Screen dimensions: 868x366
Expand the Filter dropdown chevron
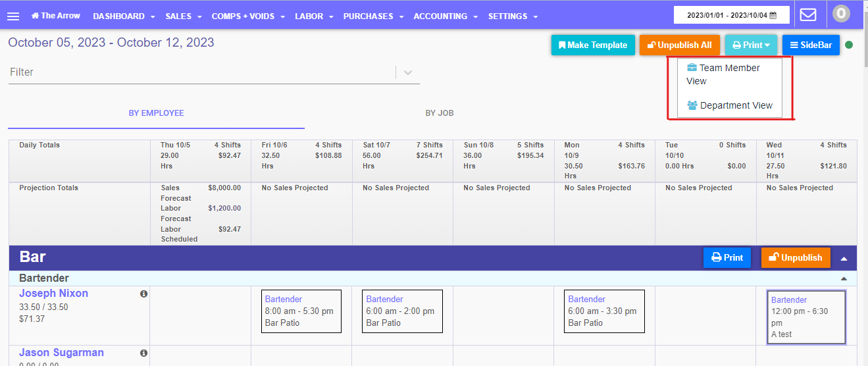click(x=408, y=72)
